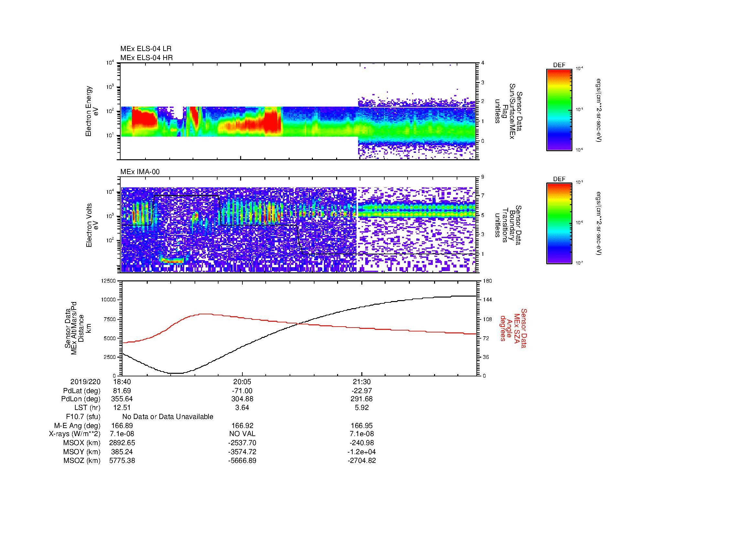The height and width of the screenshot is (534, 756).
Task: Click the MSOX value -2537.70
Action: pos(242,443)
